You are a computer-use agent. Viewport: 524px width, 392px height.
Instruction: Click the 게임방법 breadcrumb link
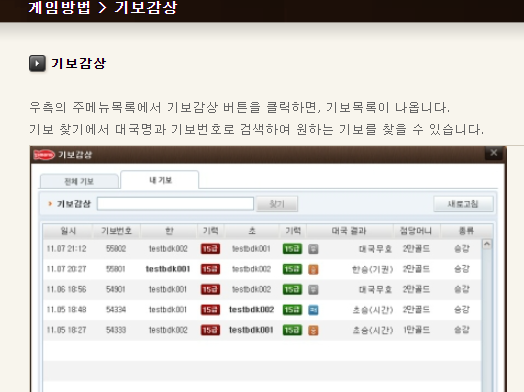pyautogui.click(x=59, y=7)
